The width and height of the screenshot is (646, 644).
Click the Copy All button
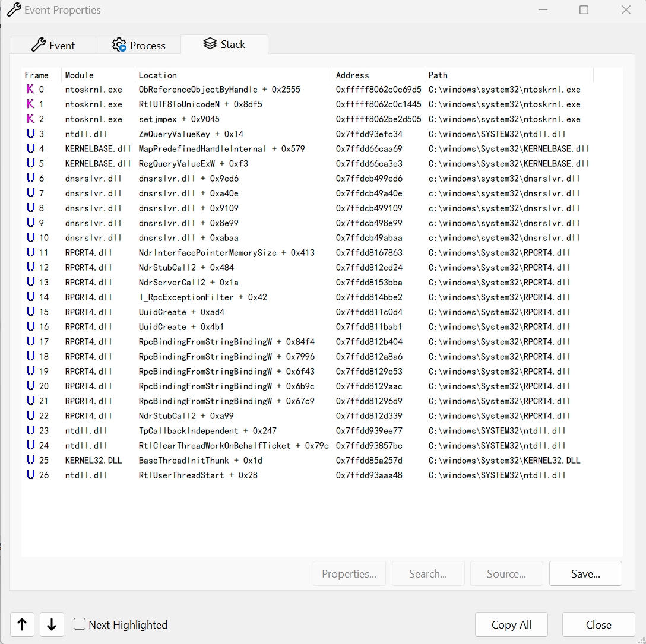point(511,624)
